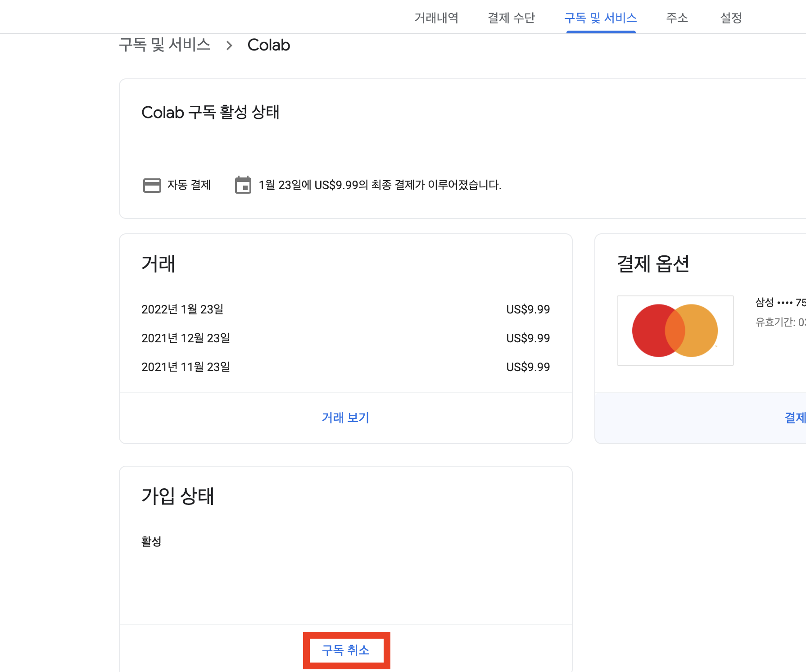
Task: Click 구독 및 서비스 in the breadcrumb
Action: [x=165, y=45]
